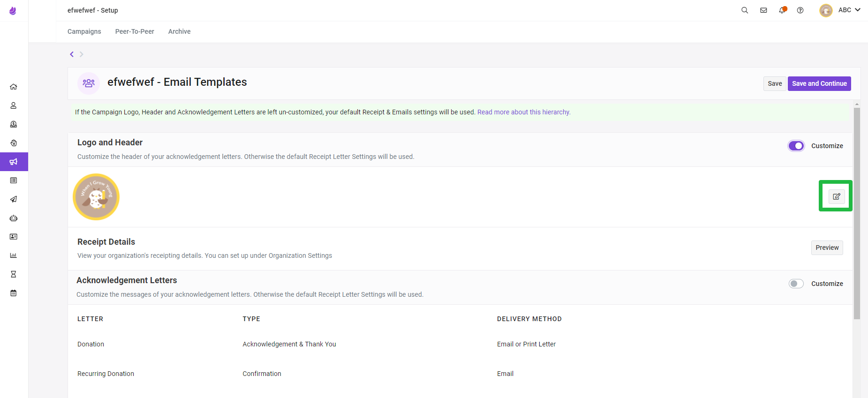
Task: Open the help question mark icon
Action: (800, 10)
